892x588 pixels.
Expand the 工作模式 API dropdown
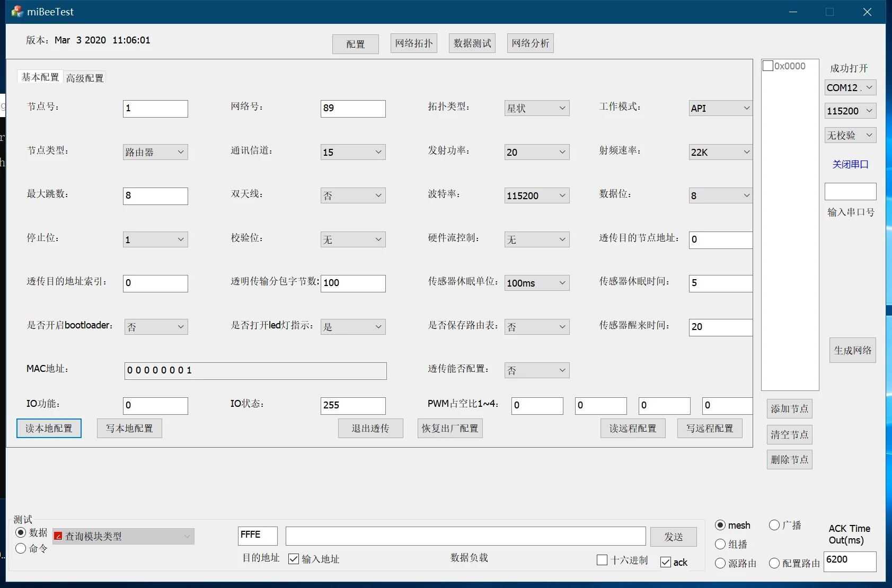[x=720, y=108]
